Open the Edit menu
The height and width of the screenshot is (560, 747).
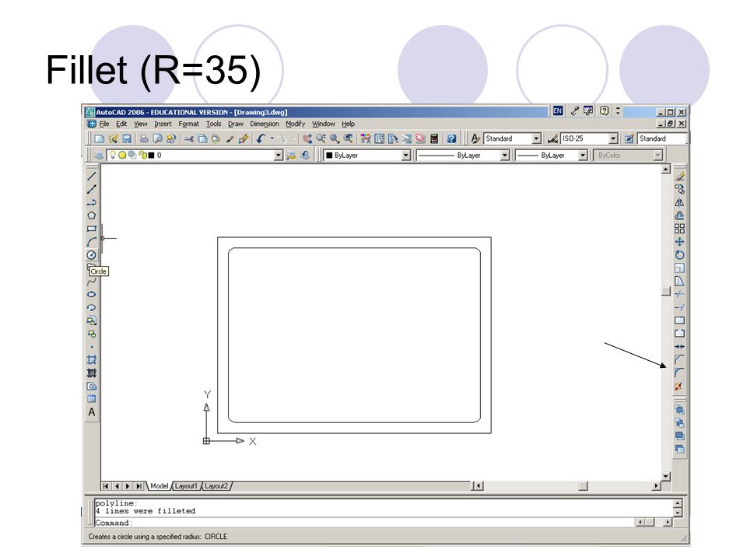point(121,124)
